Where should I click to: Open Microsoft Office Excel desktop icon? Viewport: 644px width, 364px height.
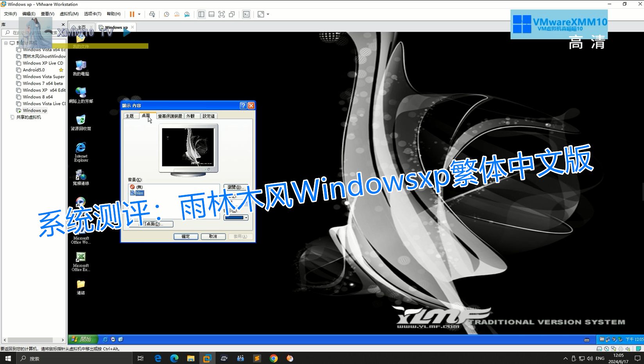(x=81, y=262)
